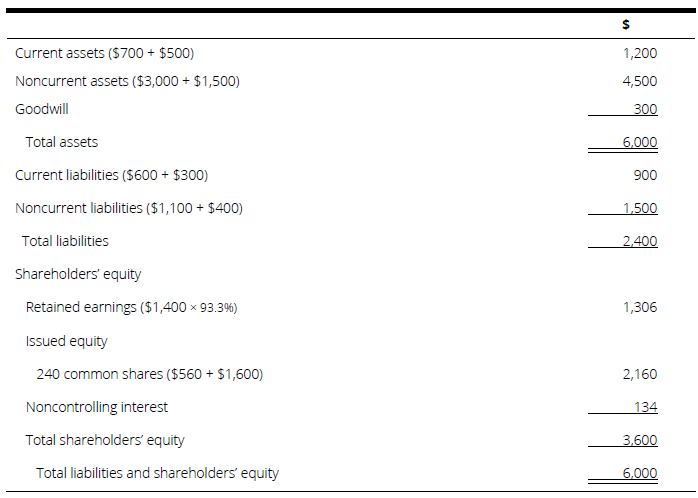The image size is (698, 498).
Task: Select the 1,306 retained earnings value
Action: [640, 307]
